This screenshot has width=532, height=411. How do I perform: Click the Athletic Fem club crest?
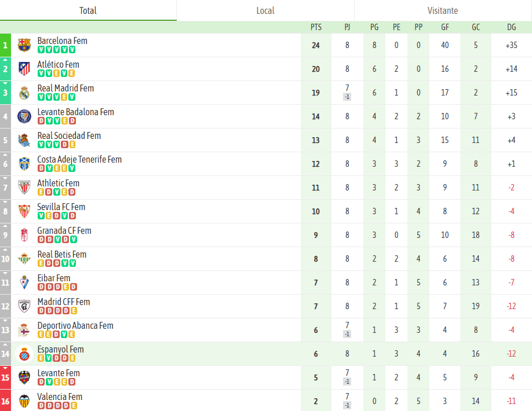point(24,188)
